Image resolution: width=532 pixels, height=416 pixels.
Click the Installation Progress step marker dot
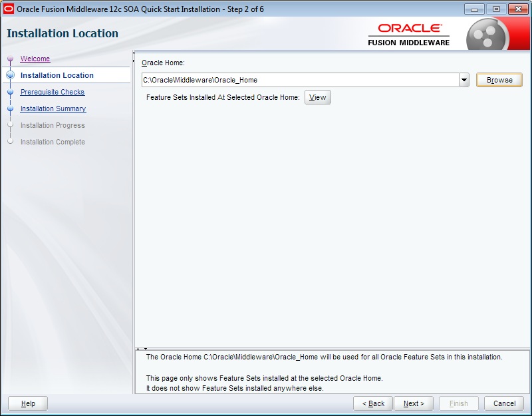pyautogui.click(x=9, y=125)
